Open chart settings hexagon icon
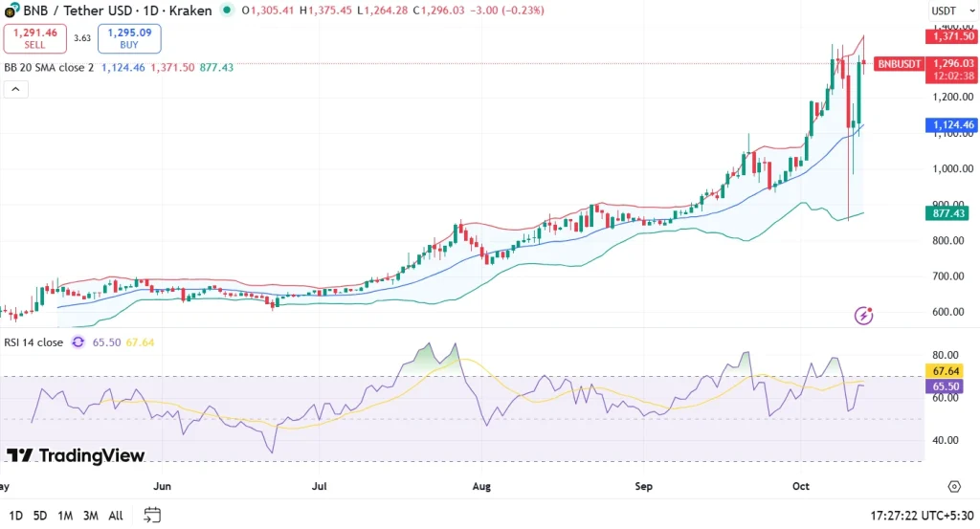 coord(953,487)
